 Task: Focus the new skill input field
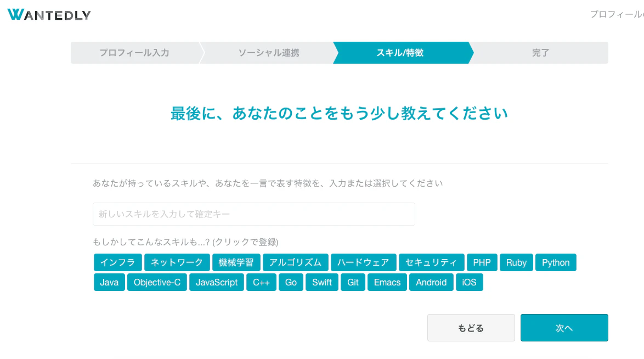coord(254,214)
